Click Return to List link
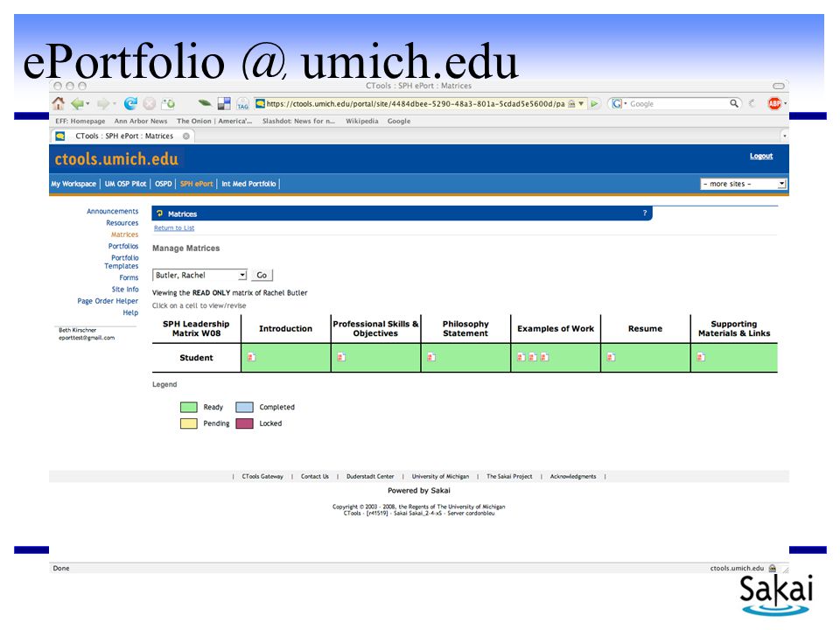 click(x=174, y=227)
